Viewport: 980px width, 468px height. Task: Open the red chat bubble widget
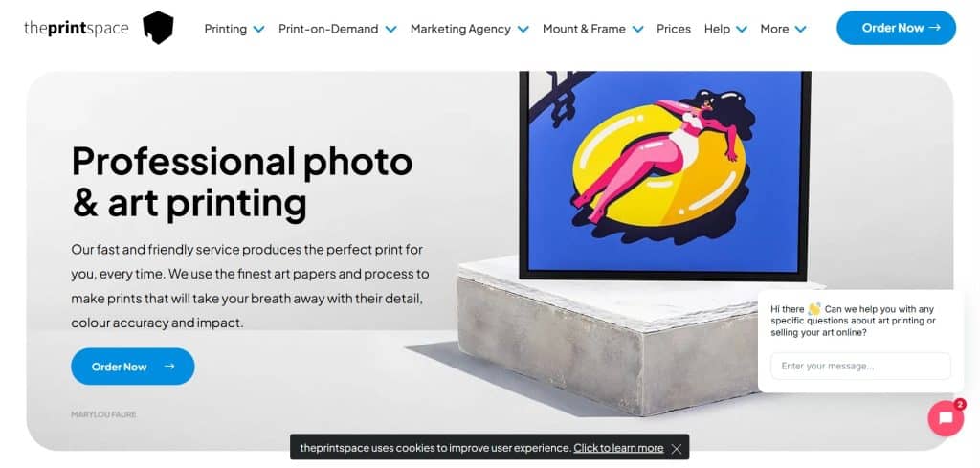point(946,418)
